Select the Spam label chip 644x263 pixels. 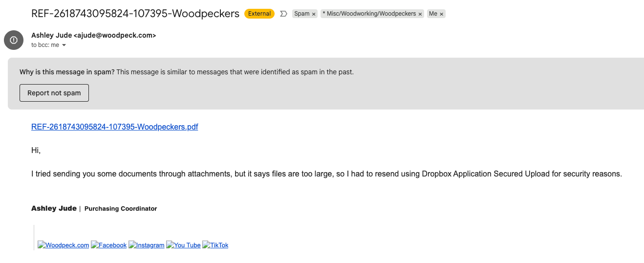(x=301, y=14)
